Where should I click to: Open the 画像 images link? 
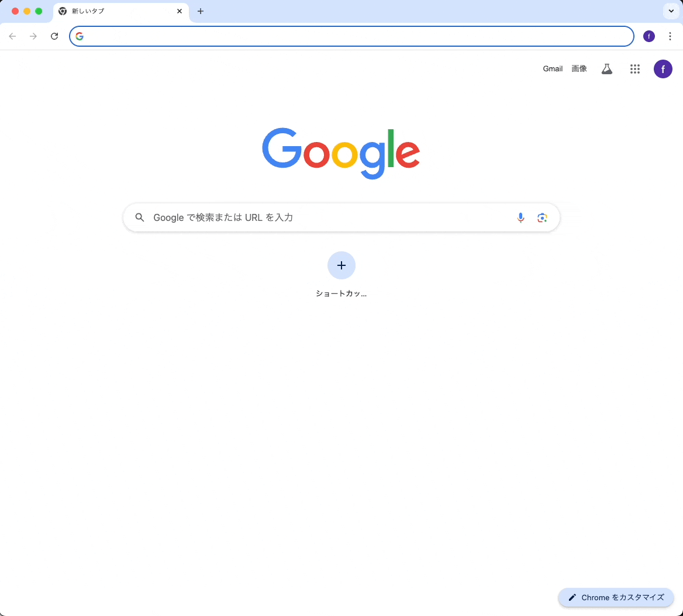(579, 69)
